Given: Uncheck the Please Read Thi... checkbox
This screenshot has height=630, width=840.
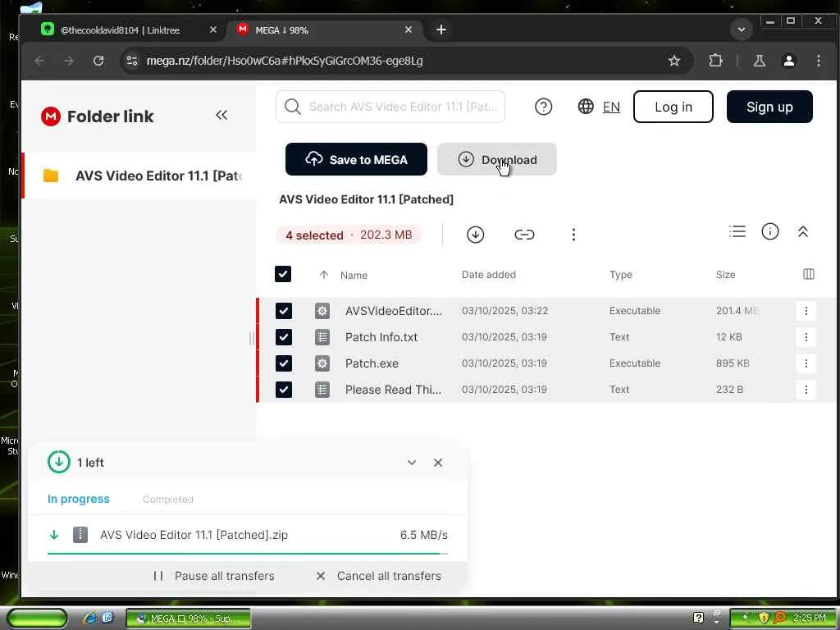Looking at the screenshot, I should point(283,390).
